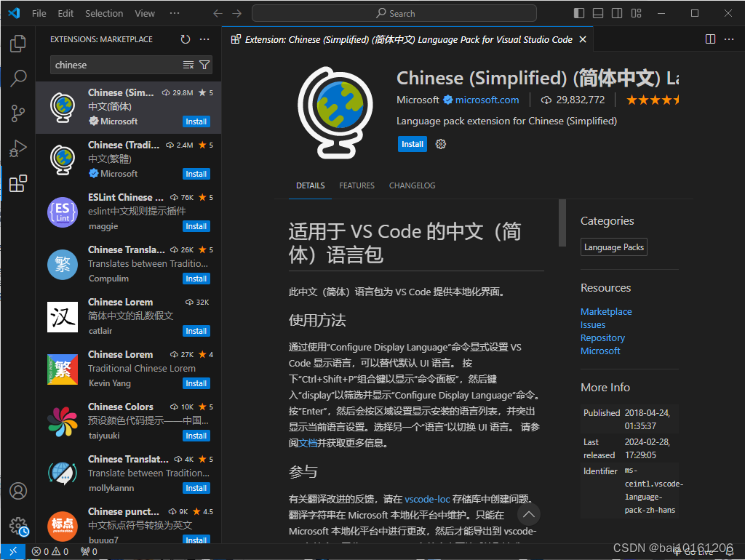745x560 pixels.
Task: Open Manage gear in activity bar
Action: click(x=18, y=526)
